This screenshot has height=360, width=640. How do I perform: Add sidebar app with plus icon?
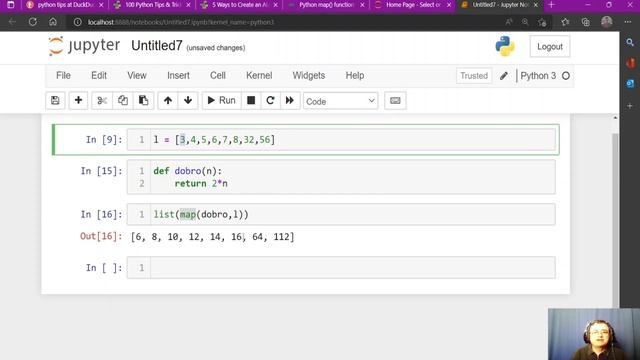[x=630, y=106]
